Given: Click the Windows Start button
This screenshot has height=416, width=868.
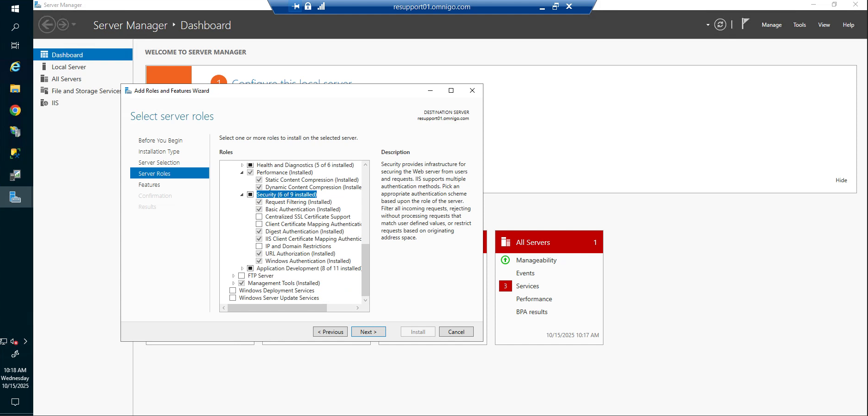Looking at the screenshot, I should click(15, 8).
